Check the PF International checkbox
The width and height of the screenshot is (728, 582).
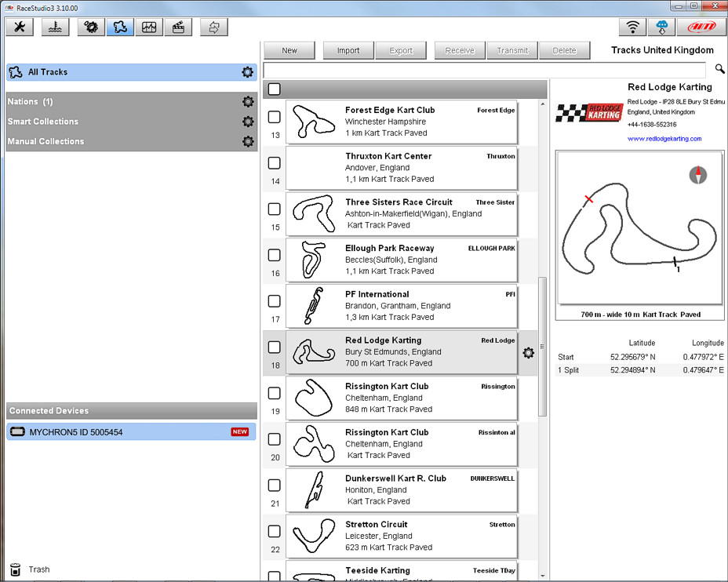(x=275, y=300)
